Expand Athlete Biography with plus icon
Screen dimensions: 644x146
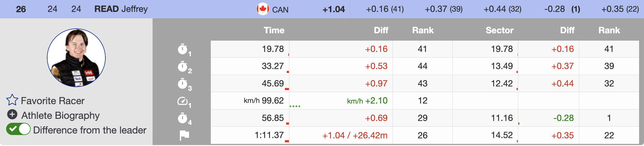[12, 115]
